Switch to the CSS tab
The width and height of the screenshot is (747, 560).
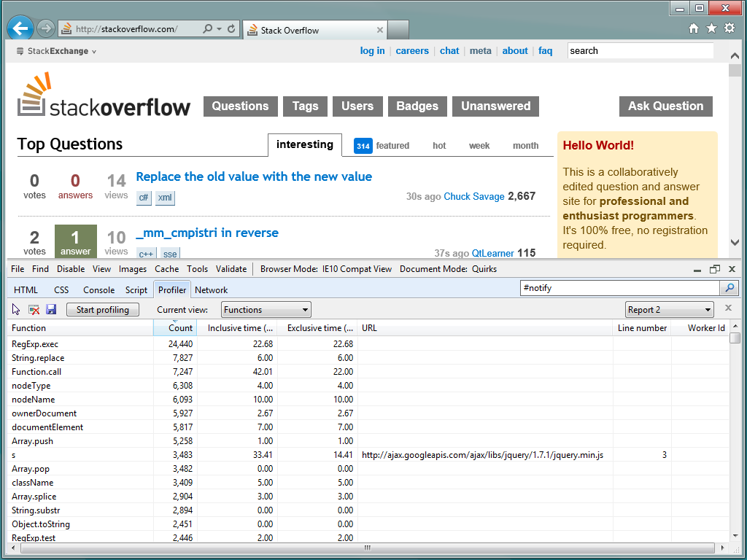[x=61, y=290]
